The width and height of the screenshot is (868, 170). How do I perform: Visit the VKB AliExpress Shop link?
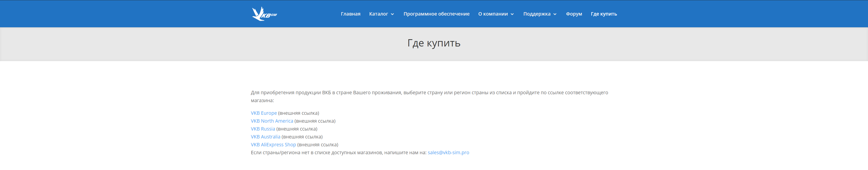(x=273, y=145)
